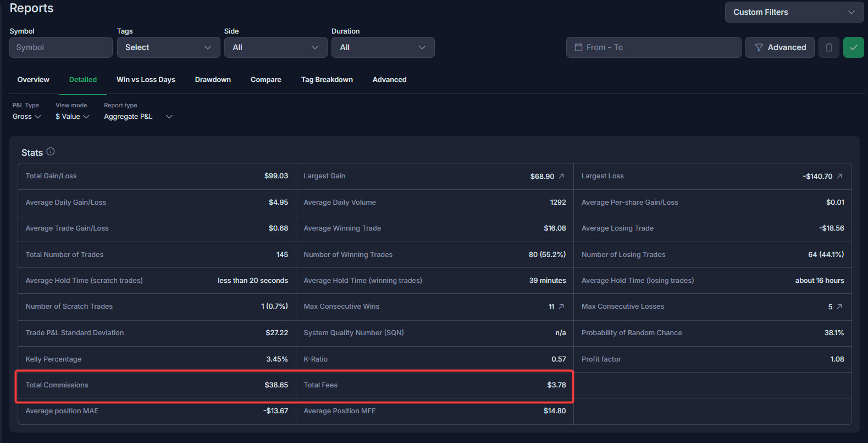Click the Total Number of Trades value 145
Screen dimensions: 868x443
[282, 255]
